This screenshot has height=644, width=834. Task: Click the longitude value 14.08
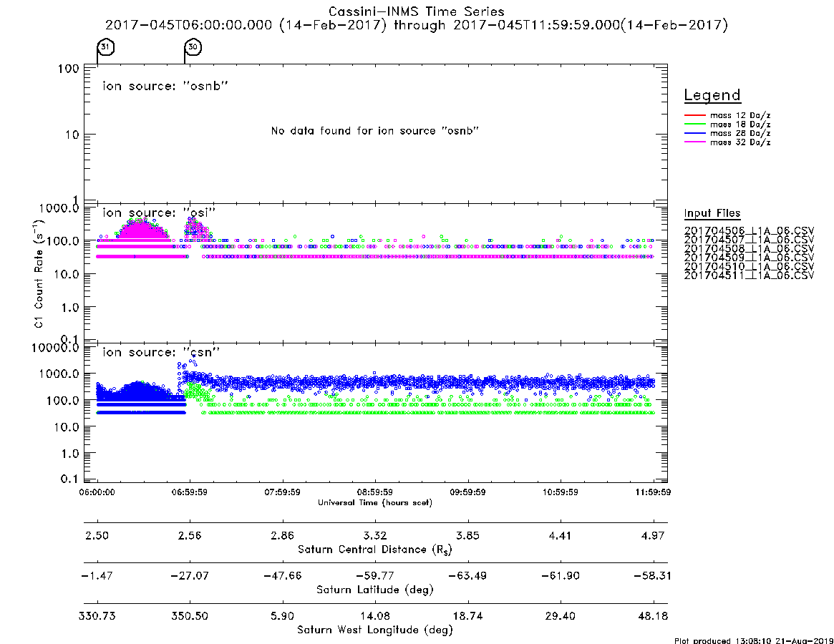point(375,616)
